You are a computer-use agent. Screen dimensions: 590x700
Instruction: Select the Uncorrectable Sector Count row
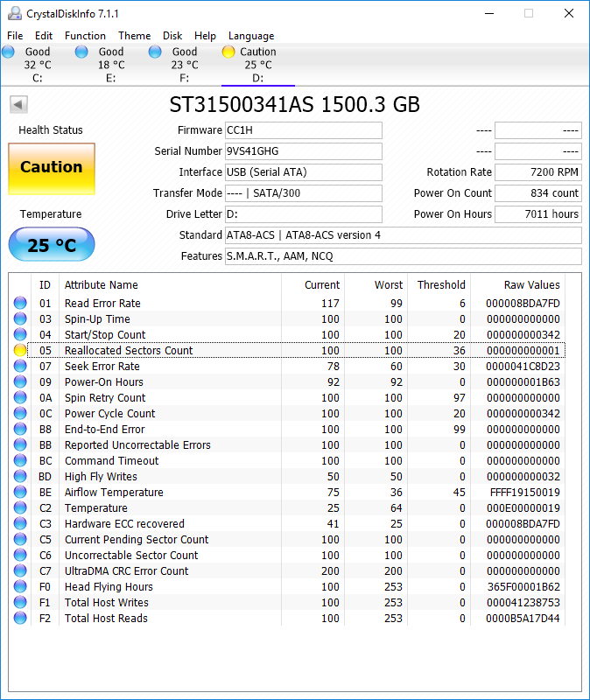pos(287,555)
